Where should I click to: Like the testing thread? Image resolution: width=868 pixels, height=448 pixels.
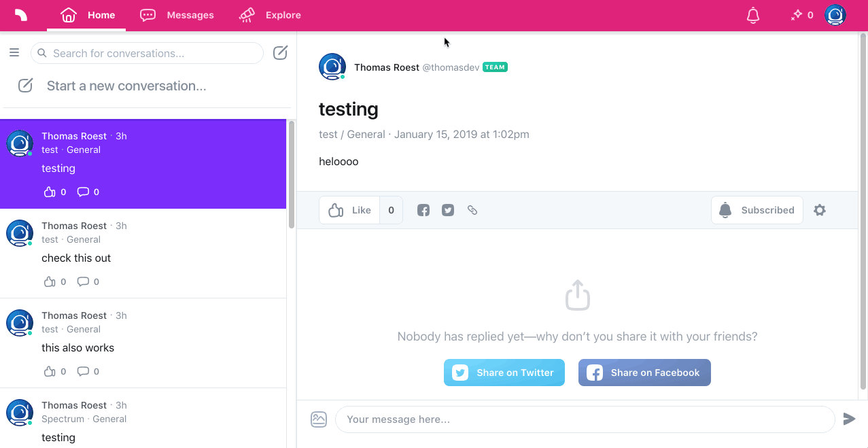coord(349,210)
